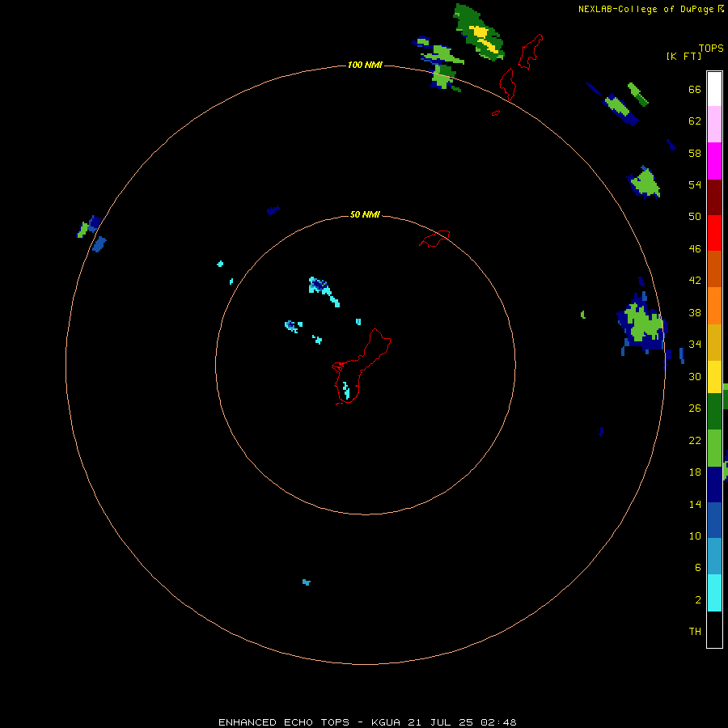The height and width of the screenshot is (728, 728).
Task: Click the light blue band near 6
Action: tap(714, 557)
